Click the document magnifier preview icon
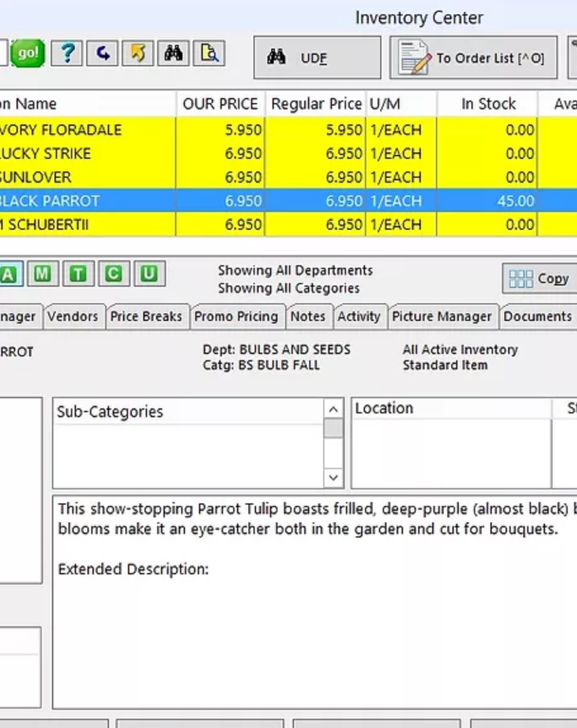Viewport: 577px width, 728px height. (209, 54)
